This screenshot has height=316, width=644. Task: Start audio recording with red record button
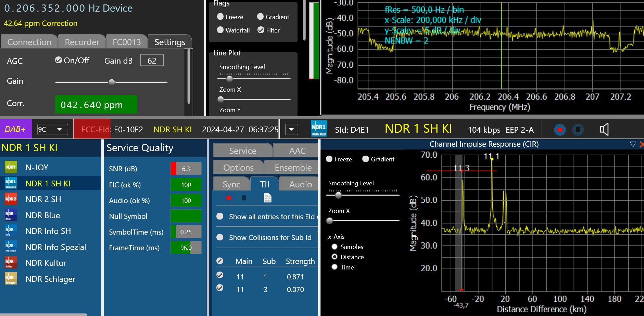click(x=560, y=130)
